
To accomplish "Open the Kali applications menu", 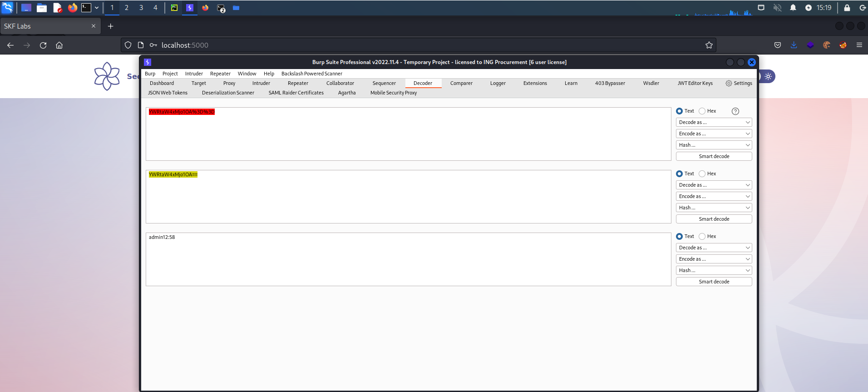I will tap(7, 8).
